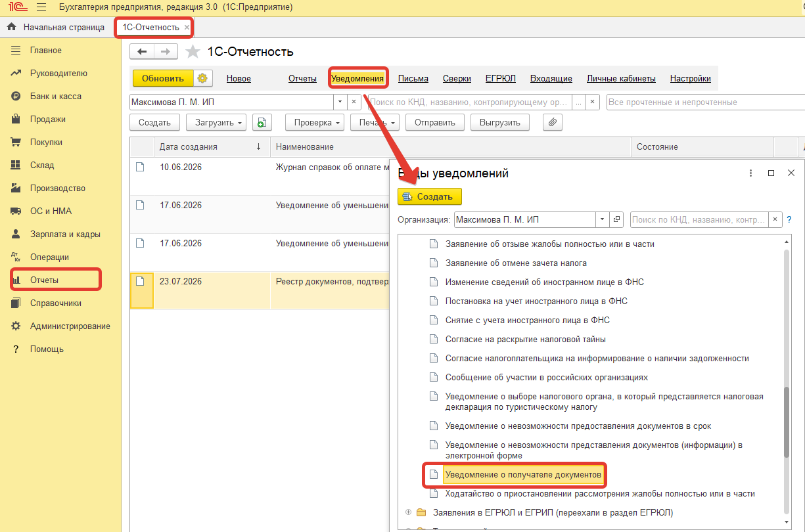Open the main hamburger menu

[x=41, y=7]
